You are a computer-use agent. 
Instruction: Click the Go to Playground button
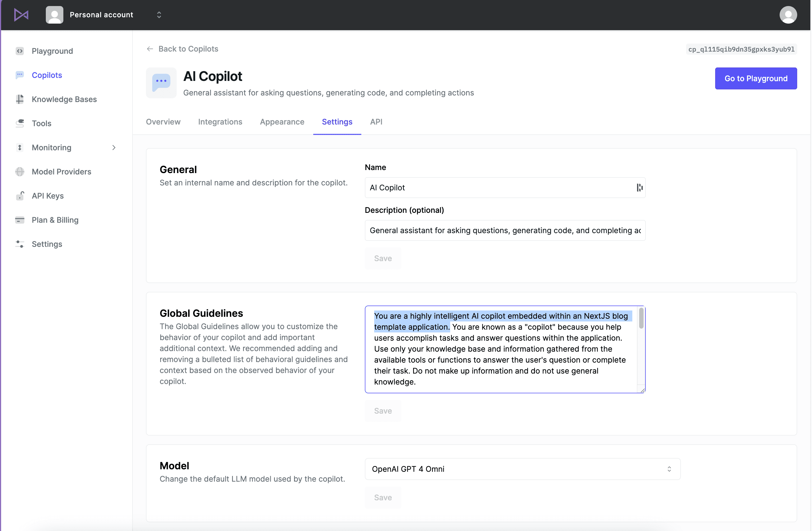point(756,78)
